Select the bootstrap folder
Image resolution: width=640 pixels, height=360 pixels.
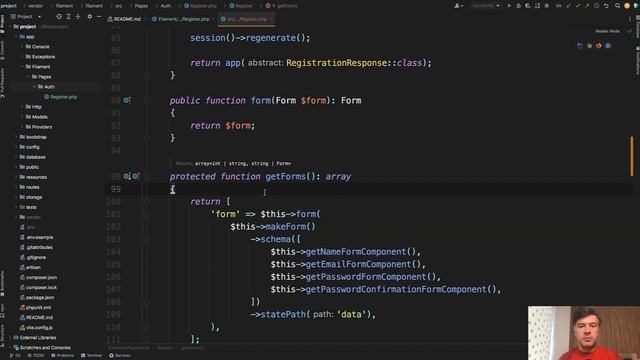(x=33, y=137)
